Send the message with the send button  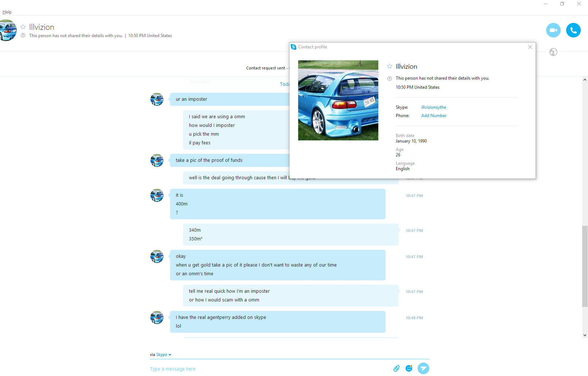[423, 368]
